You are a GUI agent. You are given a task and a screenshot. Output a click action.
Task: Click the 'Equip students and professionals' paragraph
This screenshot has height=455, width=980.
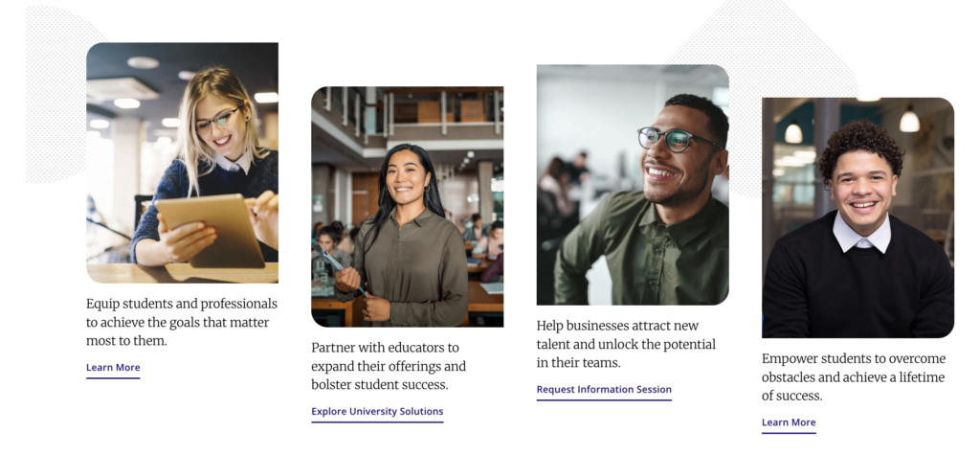(x=181, y=322)
